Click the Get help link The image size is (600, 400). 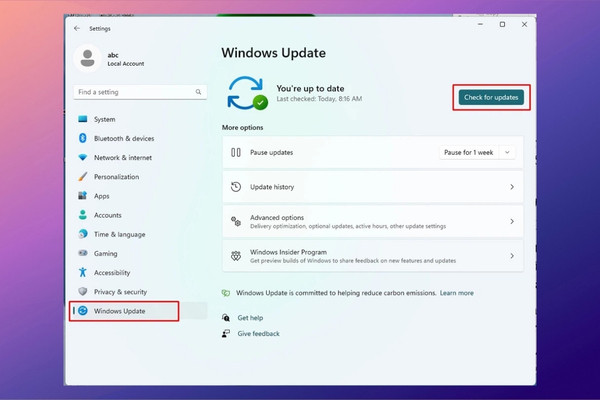250,318
